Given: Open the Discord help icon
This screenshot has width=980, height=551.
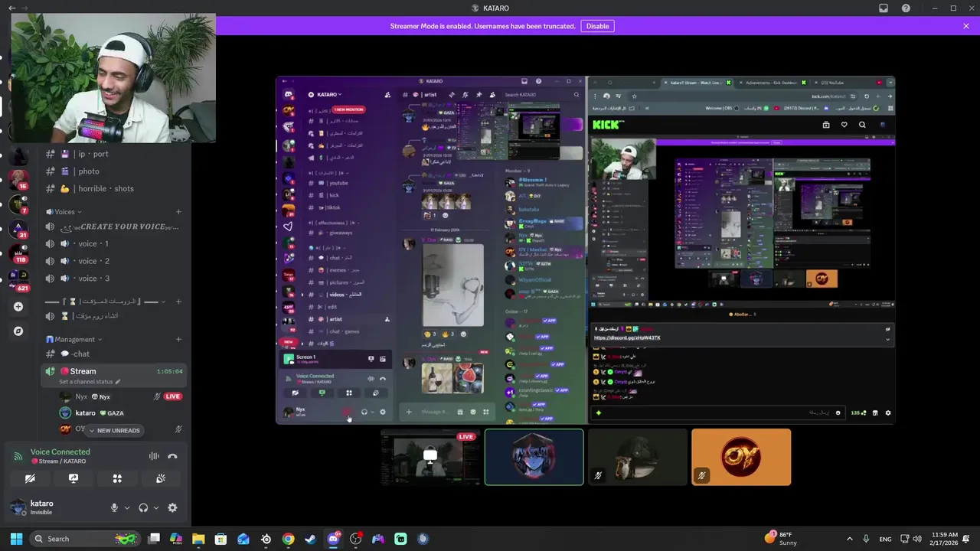Looking at the screenshot, I should pos(906,8).
